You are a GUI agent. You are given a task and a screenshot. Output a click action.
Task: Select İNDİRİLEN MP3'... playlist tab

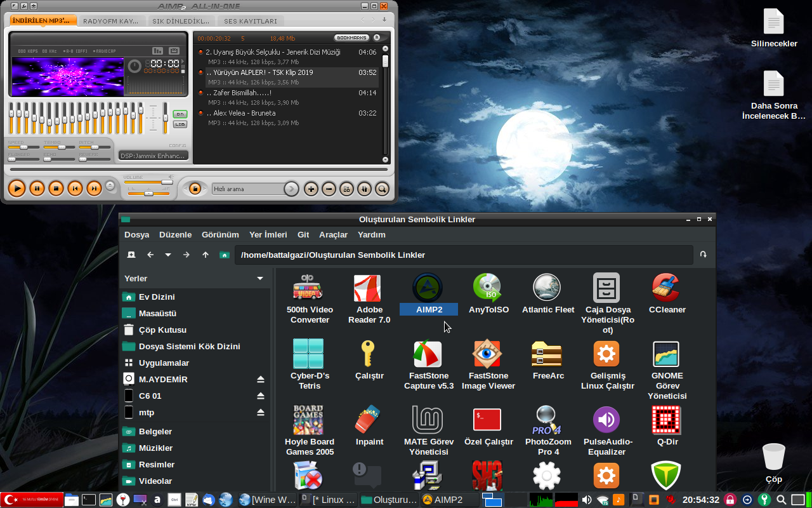coord(43,21)
